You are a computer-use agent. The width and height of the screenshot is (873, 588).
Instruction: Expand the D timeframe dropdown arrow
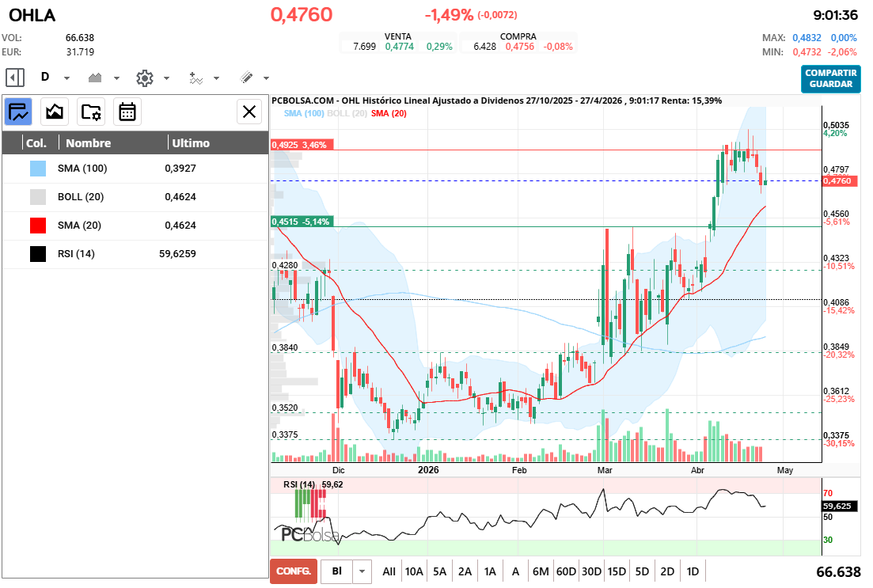click(66, 78)
